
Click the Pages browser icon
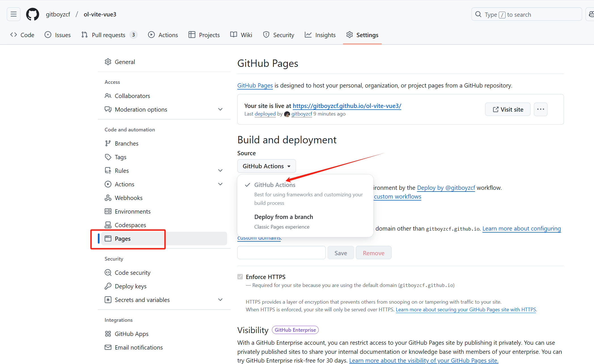(x=108, y=239)
